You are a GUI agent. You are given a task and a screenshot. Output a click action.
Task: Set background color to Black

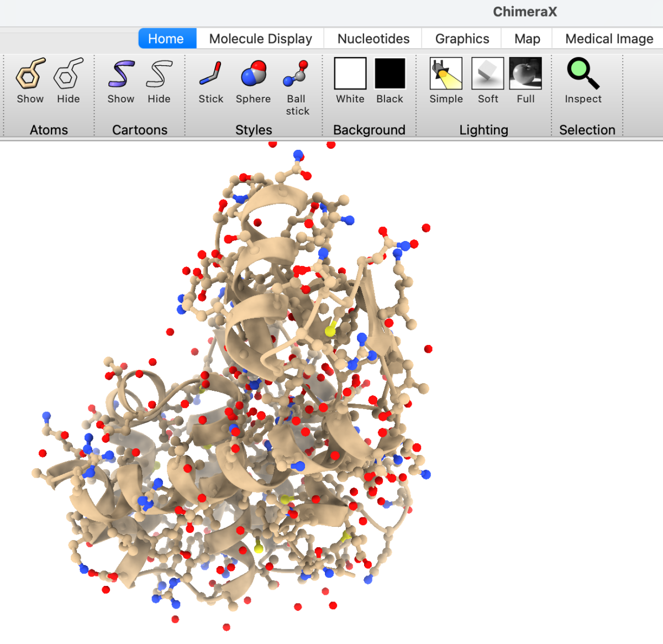point(390,74)
